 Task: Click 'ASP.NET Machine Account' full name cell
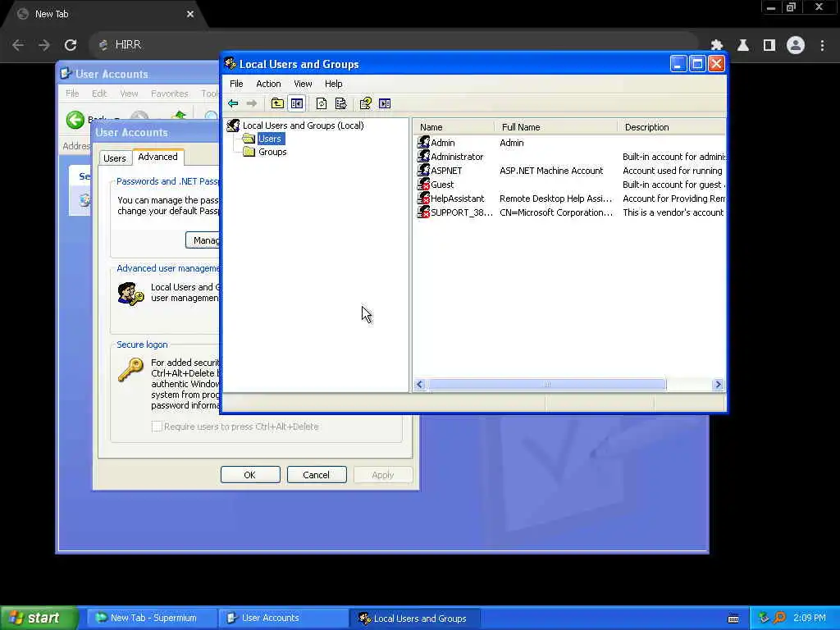tap(551, 171)
